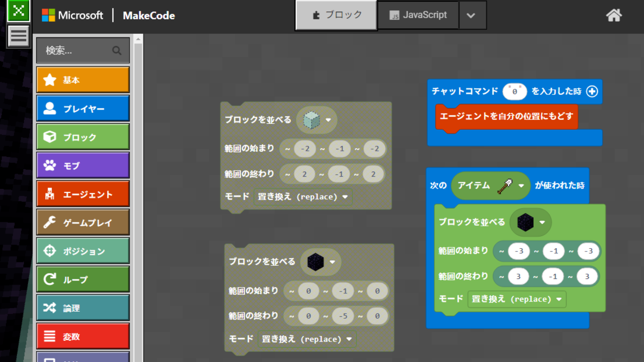Viewport: 644px width, 362px height.
Task: Click the green X close icon
Action: click(18, 11)
